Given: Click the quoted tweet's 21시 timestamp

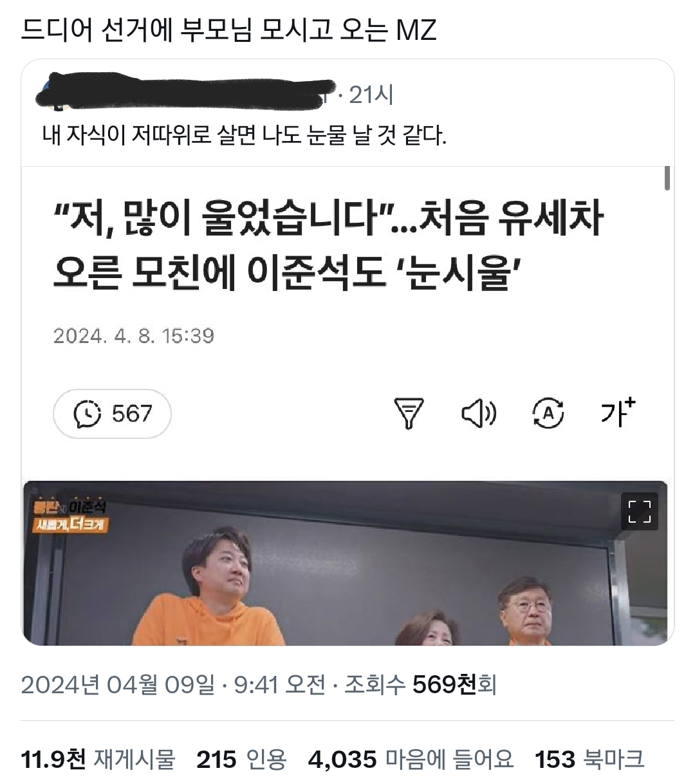Looking at the screenshot, I should (371, 95).
